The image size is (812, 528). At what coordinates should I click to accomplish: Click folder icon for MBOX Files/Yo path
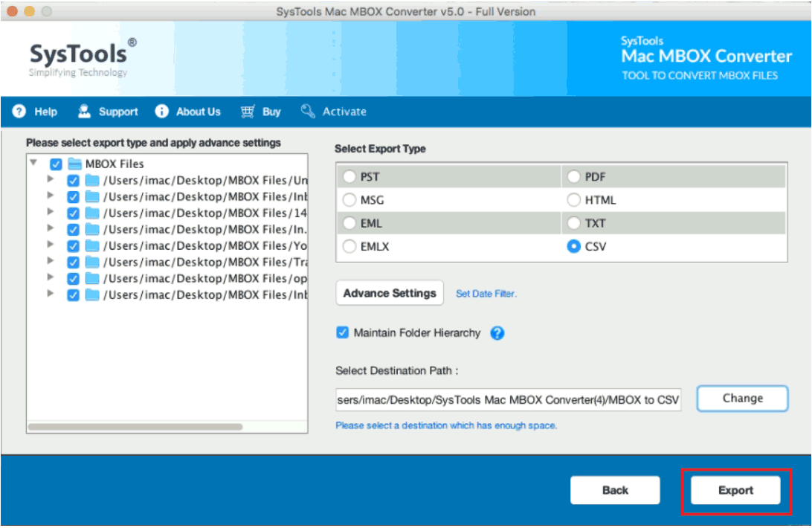pyautogui.click(x=92, y=245)
